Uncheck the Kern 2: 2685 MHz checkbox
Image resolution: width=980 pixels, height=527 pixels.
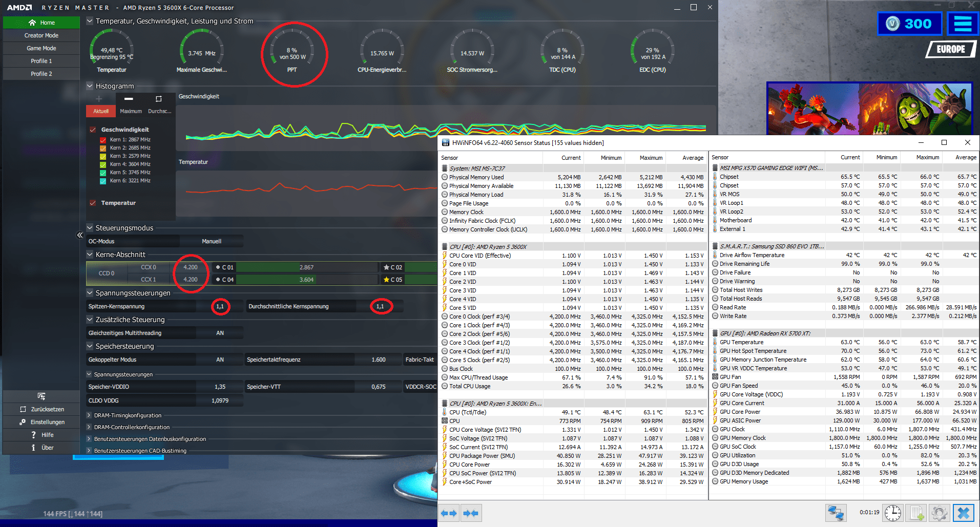point(103,148)
